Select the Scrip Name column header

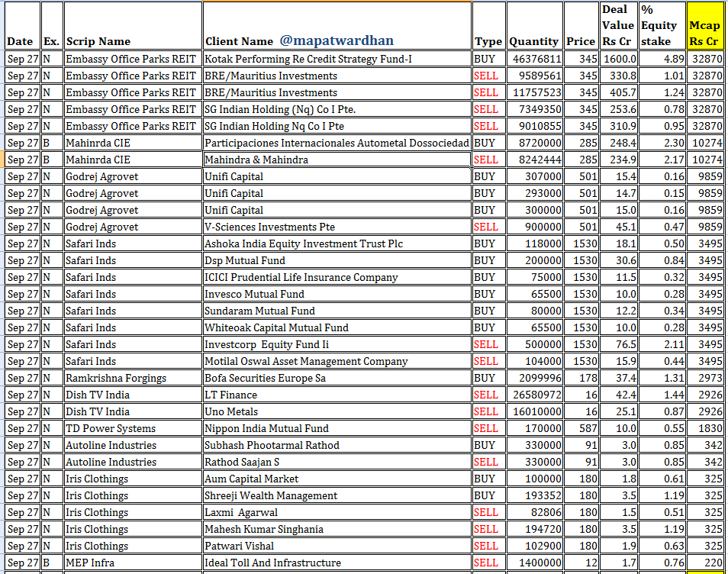[x=134, y=25]
